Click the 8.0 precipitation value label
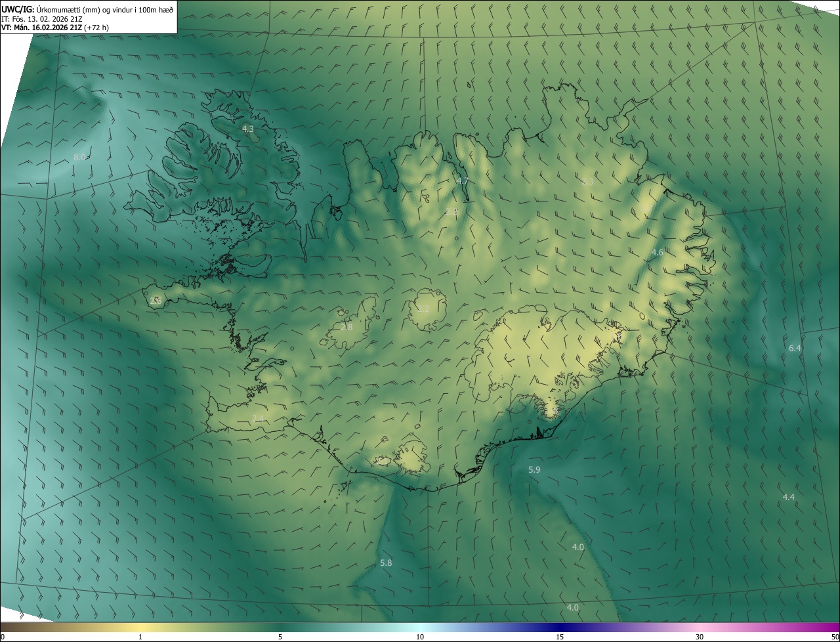The image size is (840, 642). [x=79, y=158]
